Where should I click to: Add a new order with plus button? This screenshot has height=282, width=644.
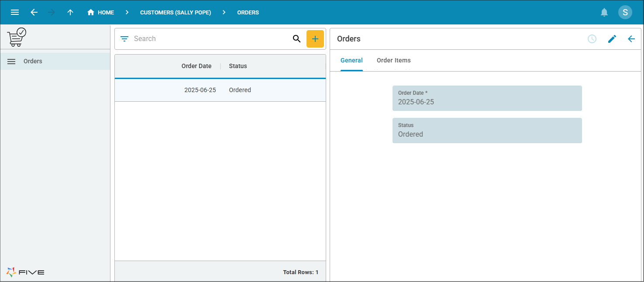(x=315, y=39)
